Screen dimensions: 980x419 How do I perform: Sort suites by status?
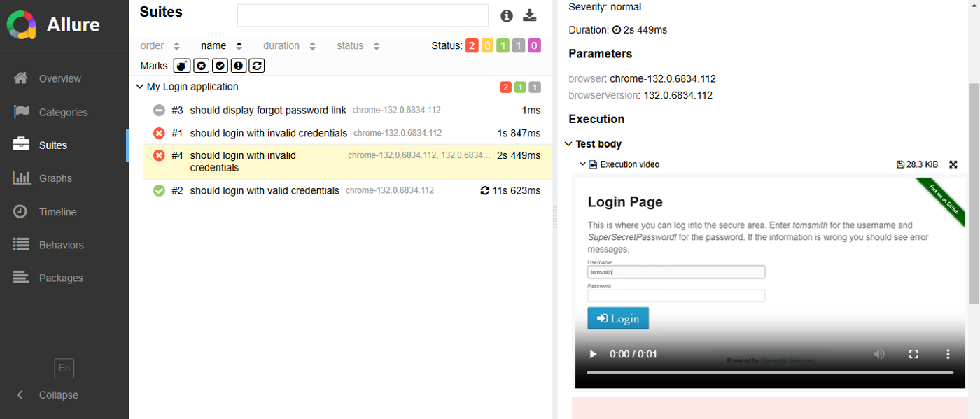[358, 46]
